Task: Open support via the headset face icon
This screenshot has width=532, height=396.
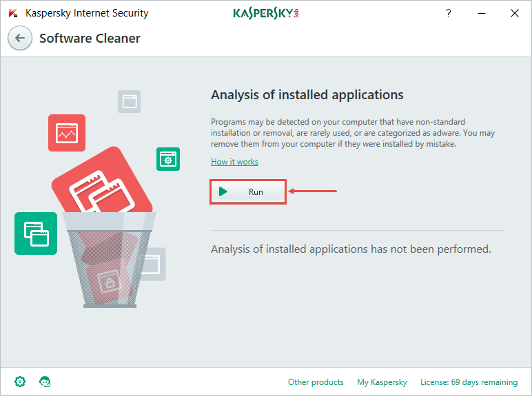Action: point(45,382)
